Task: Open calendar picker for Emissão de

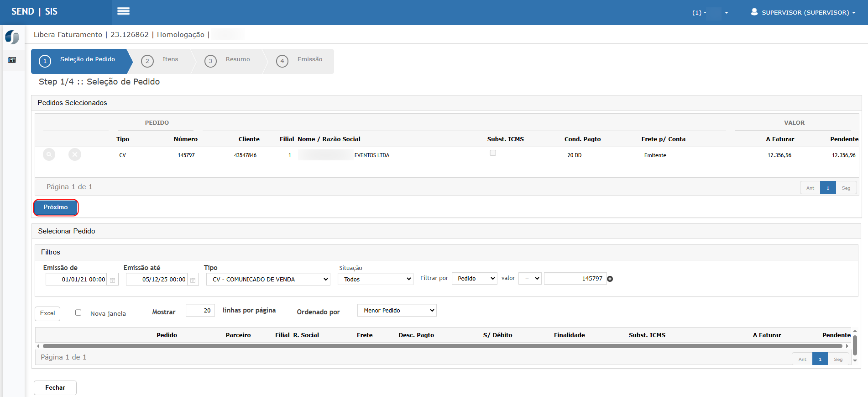Action: [x=113, y=280]
